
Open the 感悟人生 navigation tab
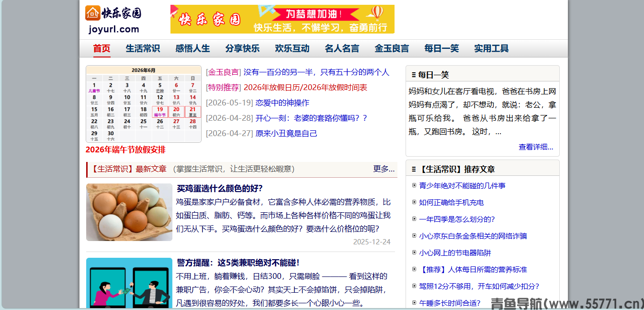tap(192, 48)
